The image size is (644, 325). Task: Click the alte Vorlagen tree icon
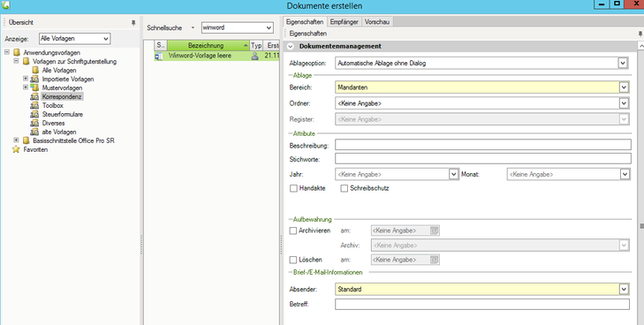(34, 132)
